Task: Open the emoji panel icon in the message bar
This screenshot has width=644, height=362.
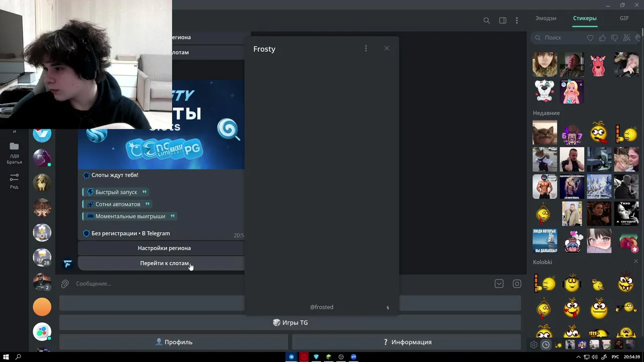Action: (517, 284)
